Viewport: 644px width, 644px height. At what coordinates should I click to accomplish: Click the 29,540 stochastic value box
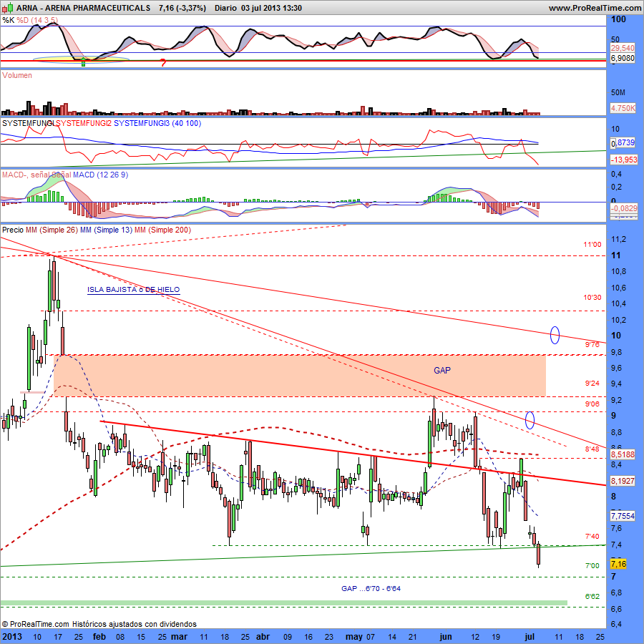[623, 48]
